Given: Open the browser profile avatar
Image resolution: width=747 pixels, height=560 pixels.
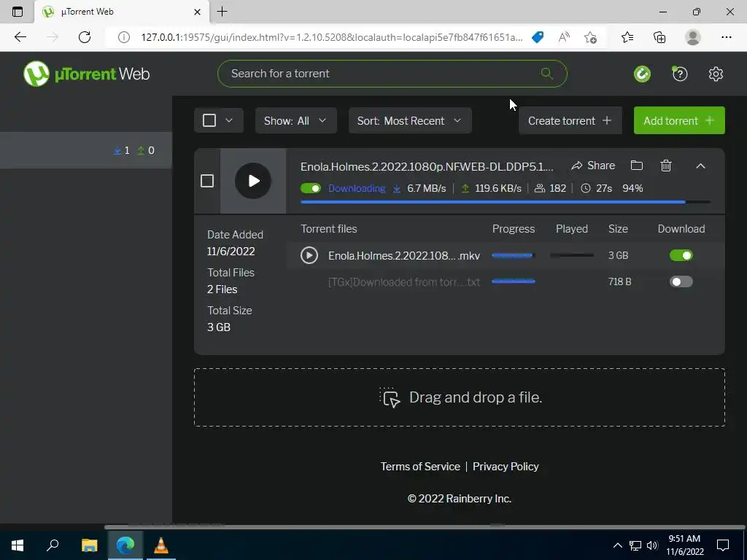Looking at the screenshot, I should click(x=693, y=37).
